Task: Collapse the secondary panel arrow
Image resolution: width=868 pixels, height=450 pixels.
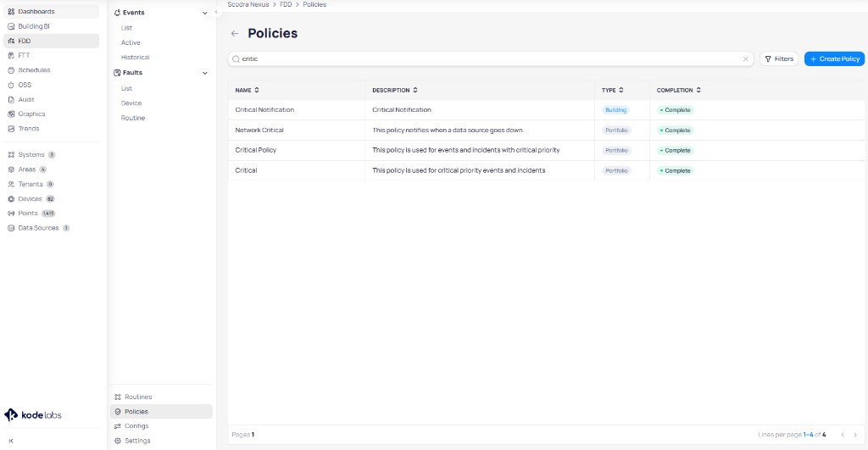Action: pos(216,12)
